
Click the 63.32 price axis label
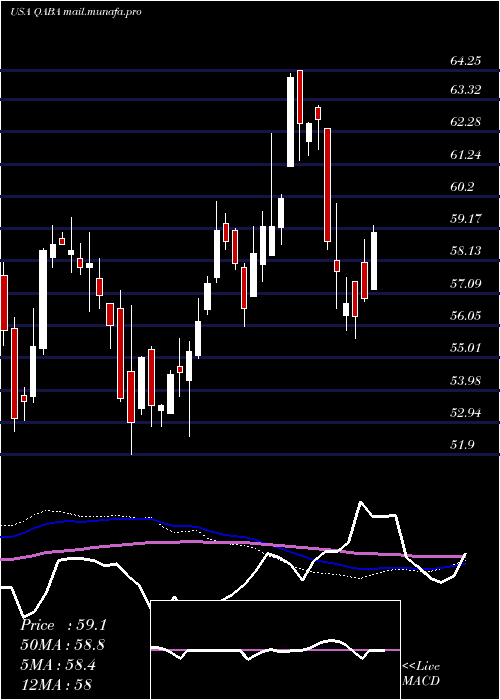coord(465,90)
